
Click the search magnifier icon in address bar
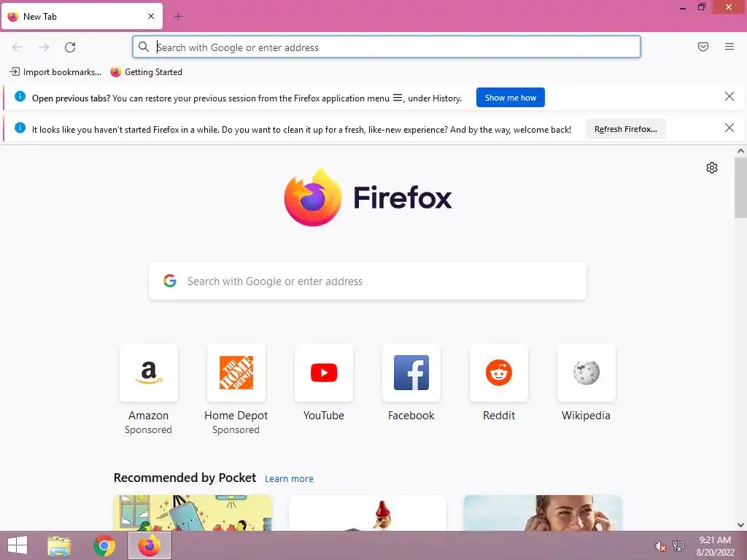point(144,47)
